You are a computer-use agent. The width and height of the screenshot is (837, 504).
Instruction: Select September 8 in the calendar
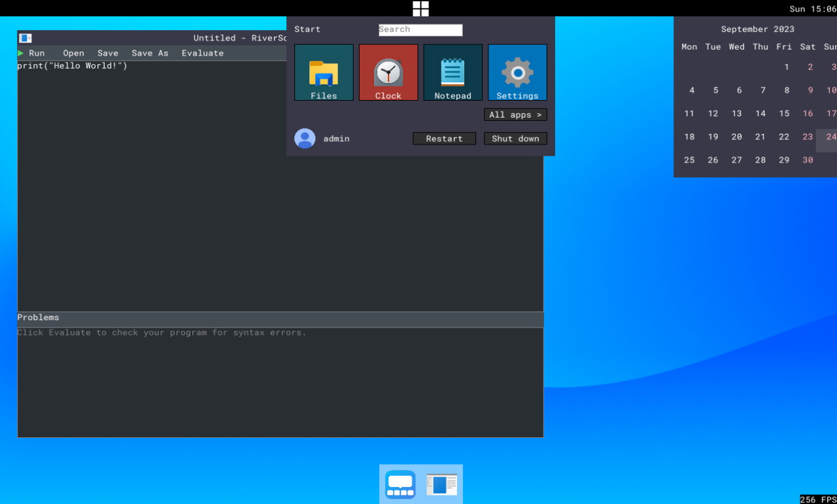(787, 90)
